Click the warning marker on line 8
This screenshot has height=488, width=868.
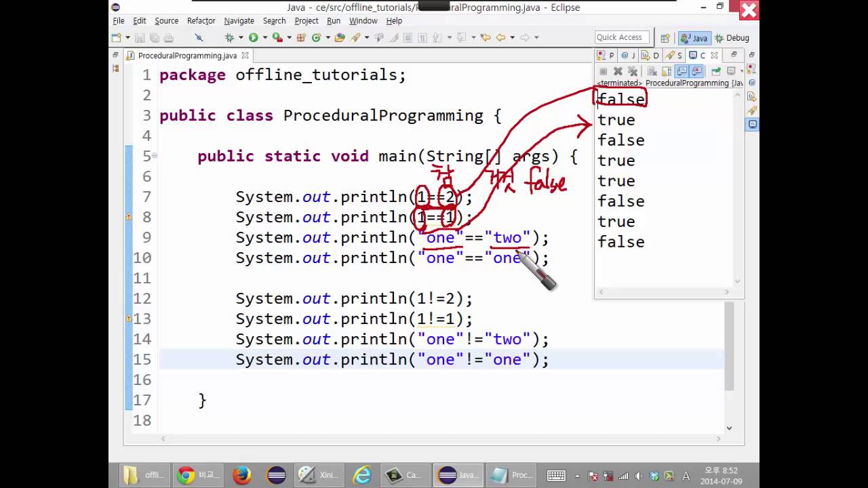pyautogui.click(x=128, y=217)
